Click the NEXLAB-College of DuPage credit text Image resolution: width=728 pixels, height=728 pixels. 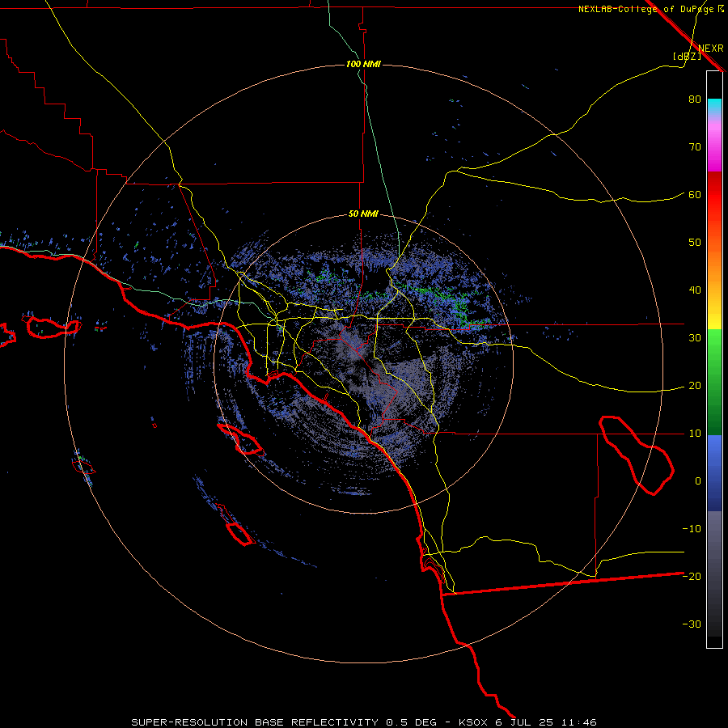tap(647, 9)
